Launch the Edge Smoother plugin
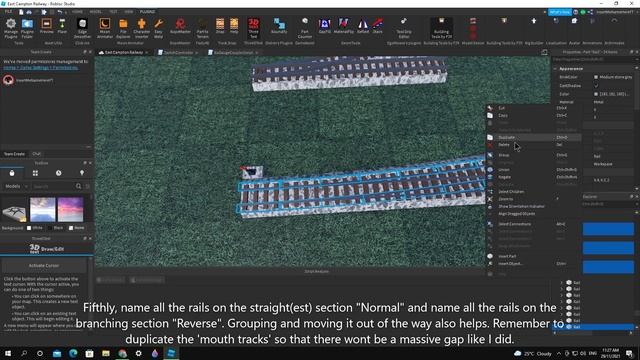Viewport: 640px width, 360px height. point(82,27)
